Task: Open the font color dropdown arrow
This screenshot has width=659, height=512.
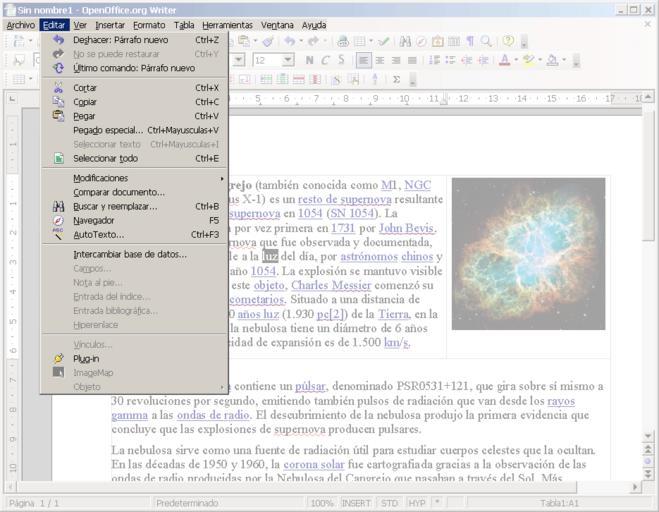Action: [516, 60]
